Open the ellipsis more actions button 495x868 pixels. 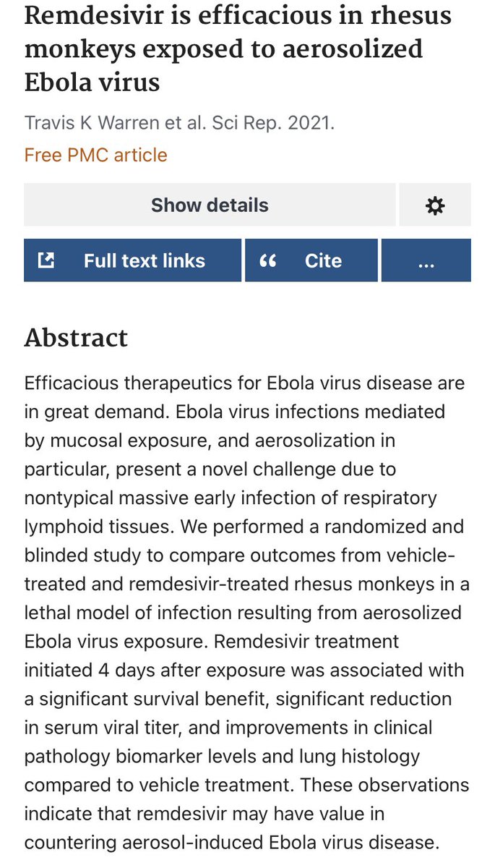click(426, 260)
